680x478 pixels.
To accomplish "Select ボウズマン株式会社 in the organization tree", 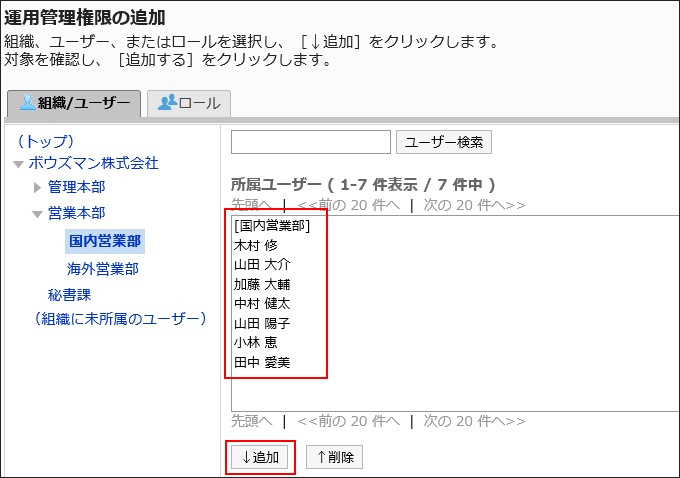I will pos(93,164).
